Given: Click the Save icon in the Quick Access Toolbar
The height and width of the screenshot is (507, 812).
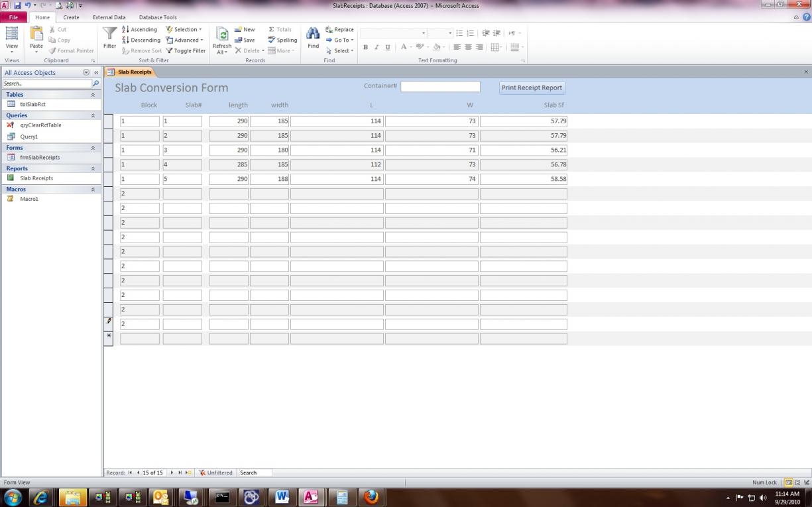Looking at the screenshot, I should (18, 5).
